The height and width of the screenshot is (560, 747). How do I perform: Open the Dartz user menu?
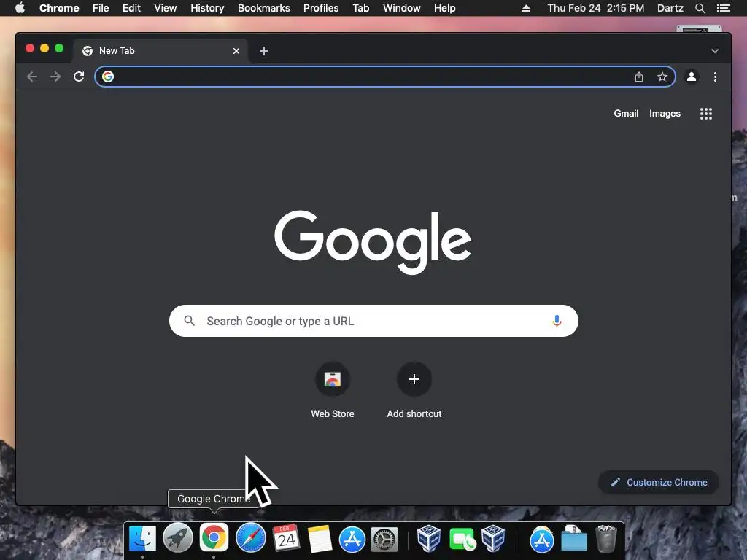coord(670,8)
